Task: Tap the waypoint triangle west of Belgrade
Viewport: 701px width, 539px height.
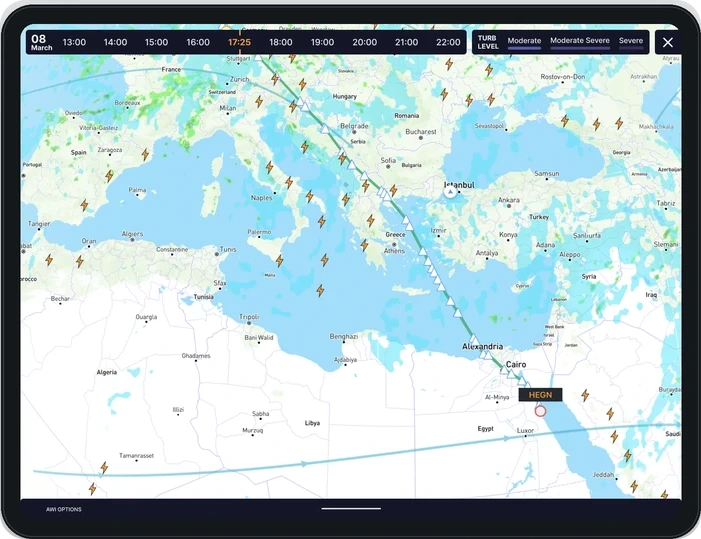Action: point(325,129)
